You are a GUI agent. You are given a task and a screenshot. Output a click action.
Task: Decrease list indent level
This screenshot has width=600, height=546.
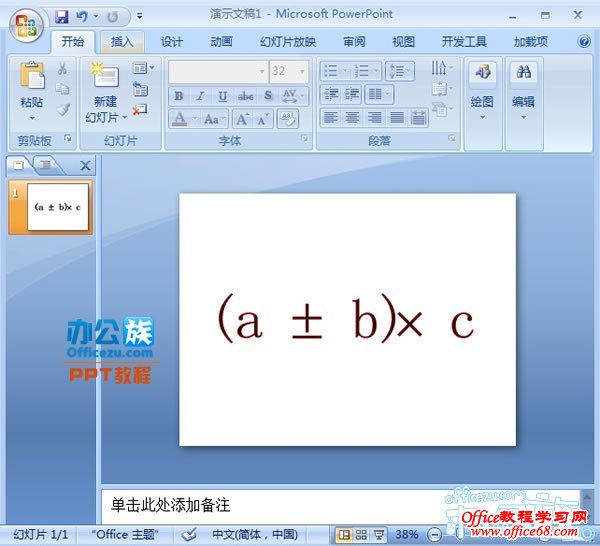331,94
